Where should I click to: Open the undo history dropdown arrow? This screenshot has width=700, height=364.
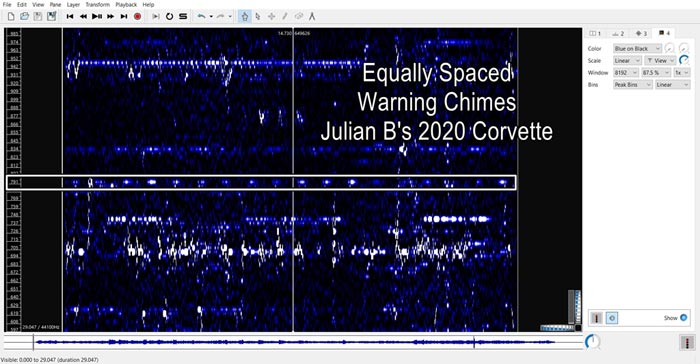(x=211, y=17)
